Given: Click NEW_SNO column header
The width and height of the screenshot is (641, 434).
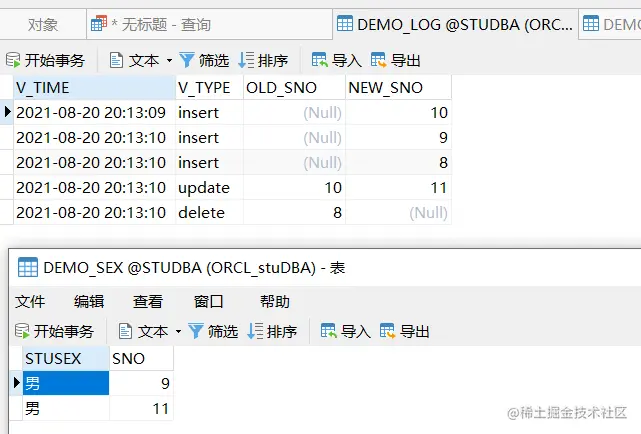Looking at the screenshot, I should pyautogui.click(x=398, y=87).
